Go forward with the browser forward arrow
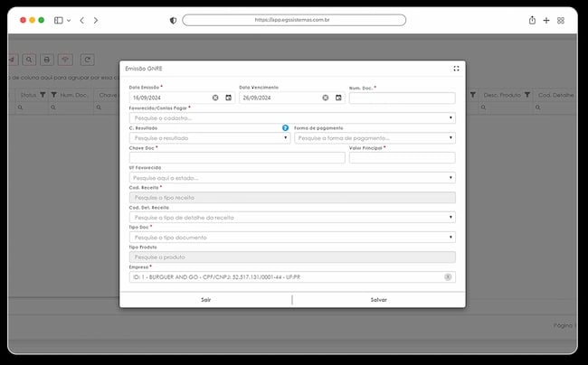This screenshot has height=365, width=588. pyautogui.click(x=96, y=20)
